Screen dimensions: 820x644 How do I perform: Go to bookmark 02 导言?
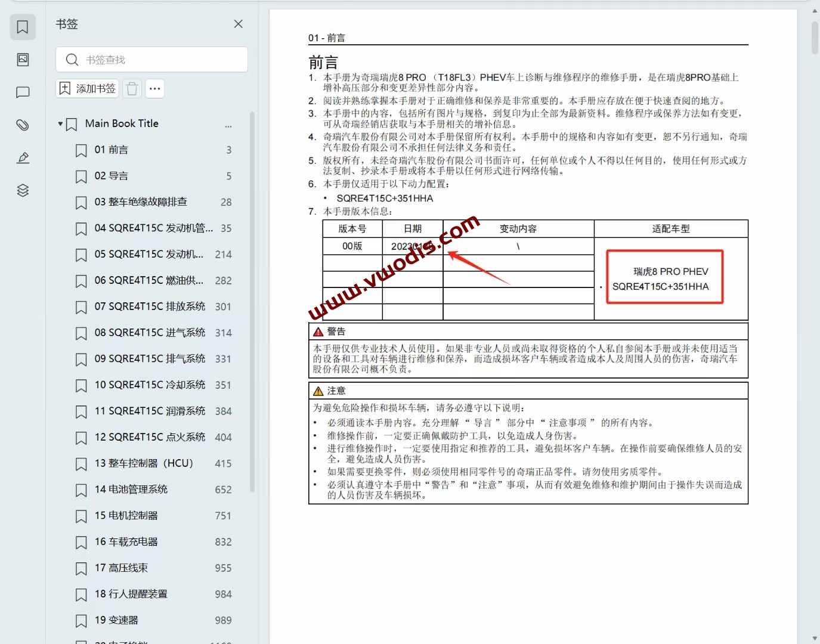tap(112, 176)
